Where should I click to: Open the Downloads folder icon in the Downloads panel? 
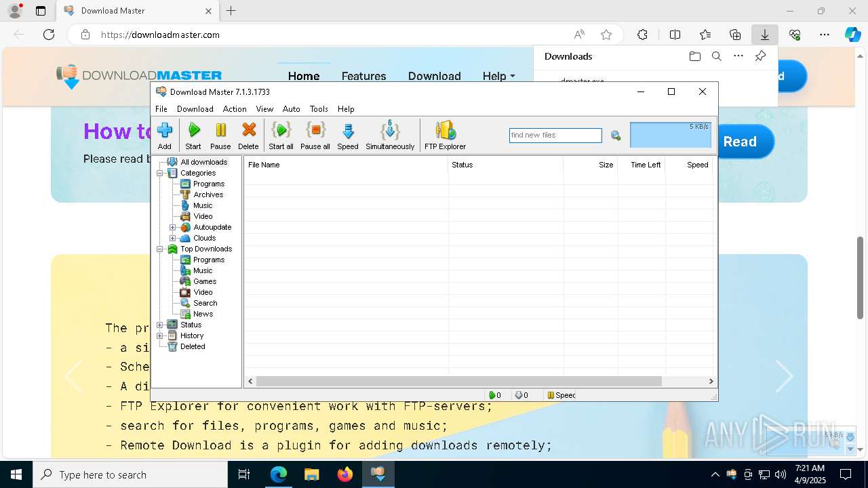pyautogui.click(x=695, y=56)
